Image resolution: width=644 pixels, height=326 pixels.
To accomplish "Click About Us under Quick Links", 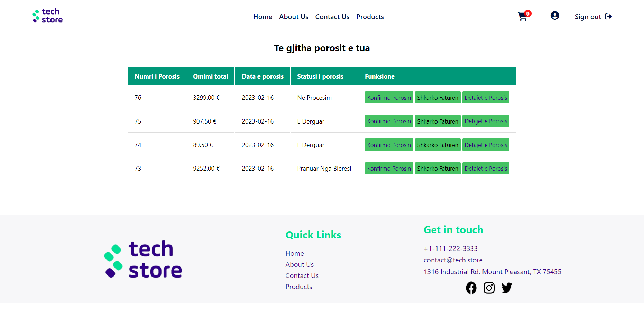I will 300,264.
